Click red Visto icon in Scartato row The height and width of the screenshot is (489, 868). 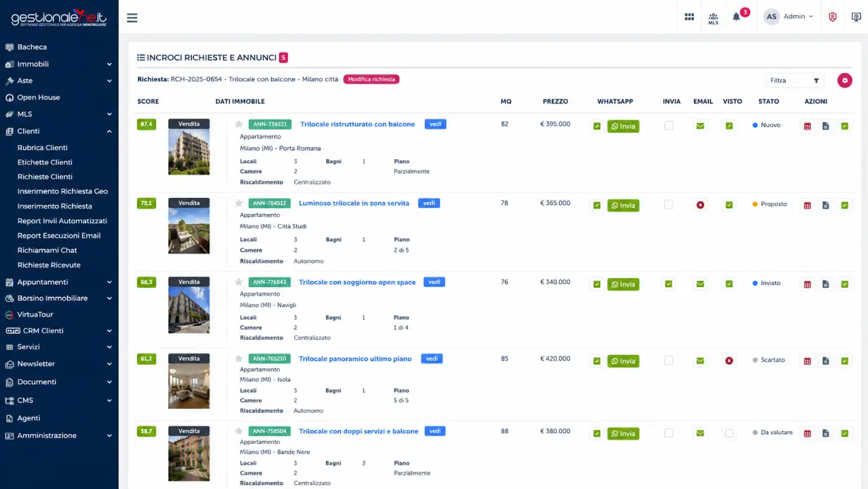729,361
